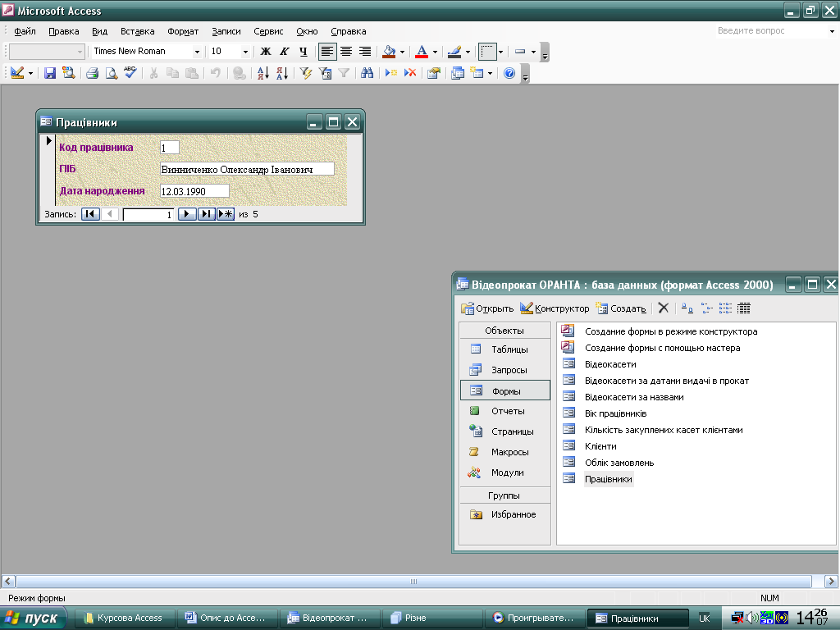
Task: Open the special effect dropdown arrow
Action: point(533,52)
